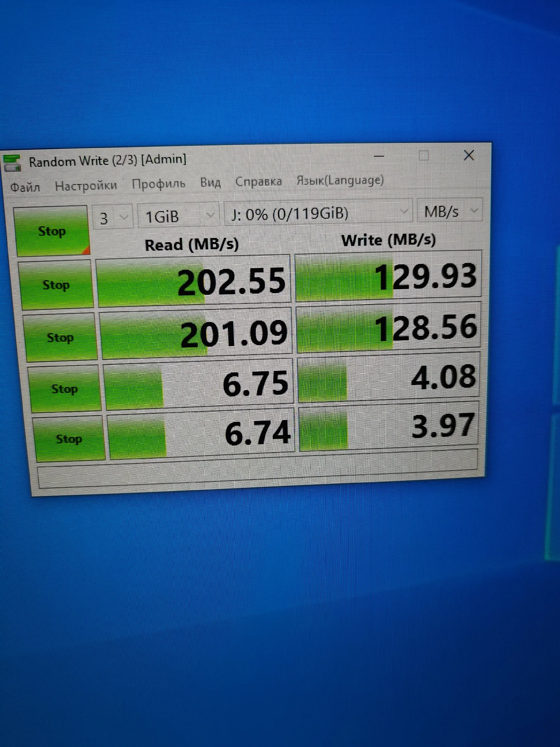Open the Настройки menu
The image size is (560, 747).
pos(86,185)
